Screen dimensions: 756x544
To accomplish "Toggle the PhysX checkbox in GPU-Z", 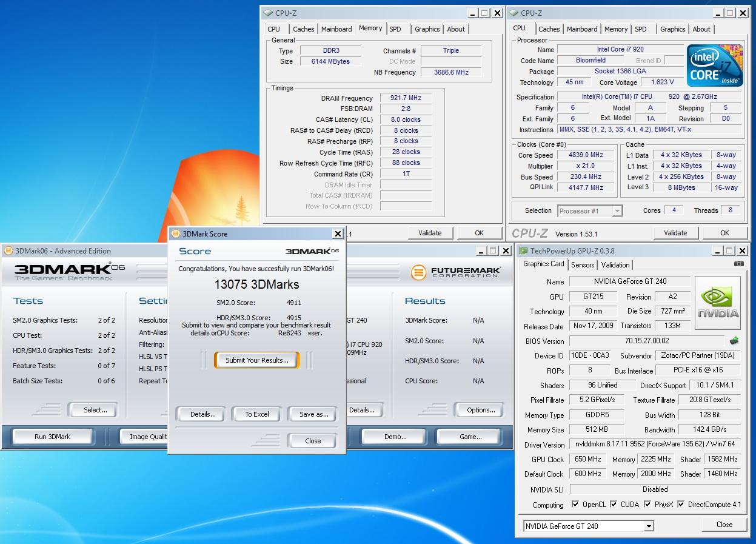I will tap(647, 505).
